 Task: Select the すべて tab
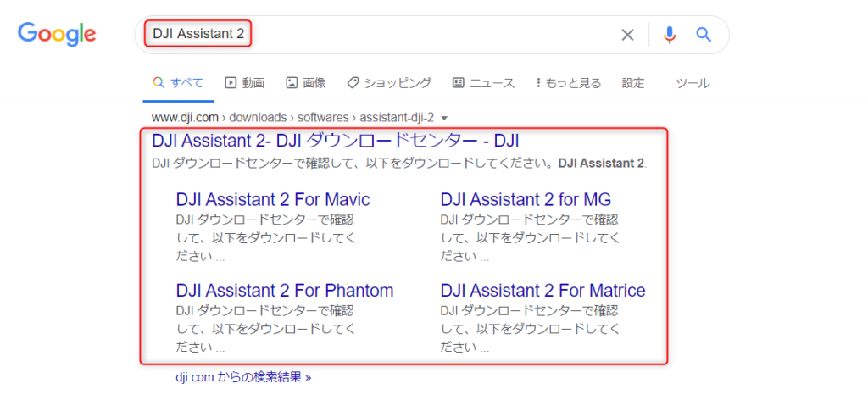pos(178,83)
